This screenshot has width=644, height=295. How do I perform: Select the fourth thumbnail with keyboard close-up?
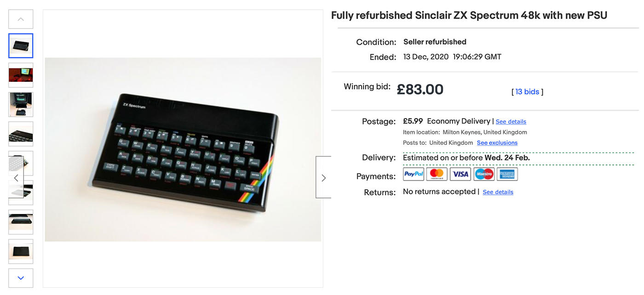coord(21,134)
